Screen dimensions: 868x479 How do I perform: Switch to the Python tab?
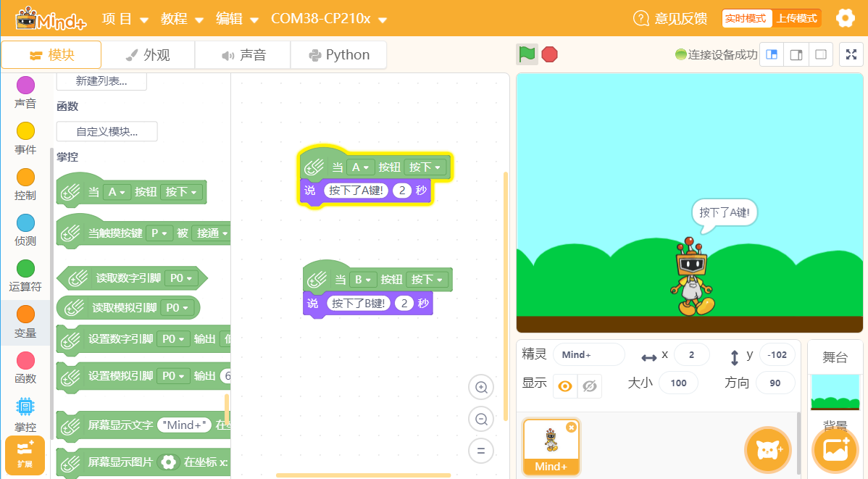click(339, 55)
